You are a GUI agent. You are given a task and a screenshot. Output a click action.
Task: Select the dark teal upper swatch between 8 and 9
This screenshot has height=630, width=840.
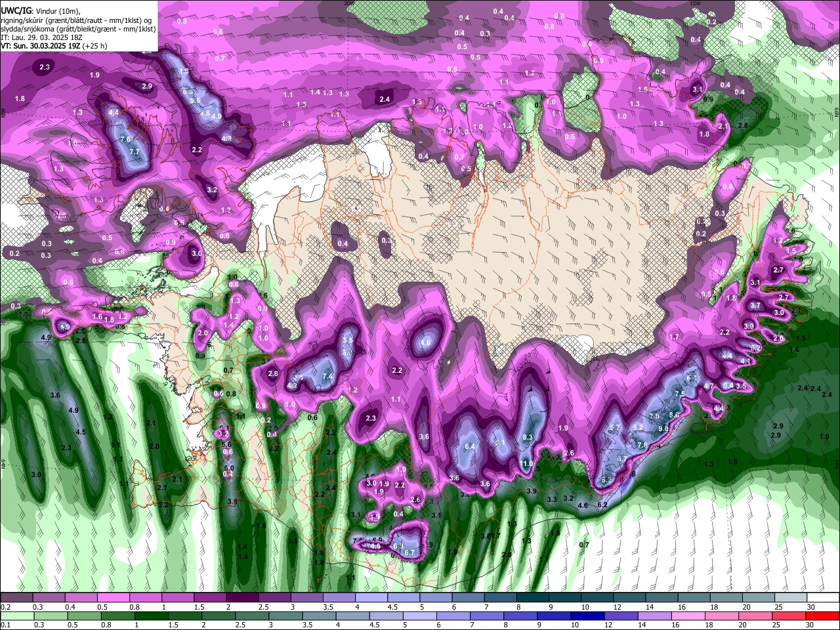532,598
